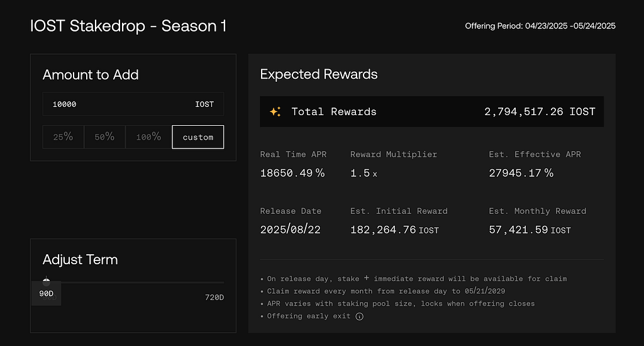Click the Release Date 2025/08/22
Screen dimensions: 644x346
[291, 229]
